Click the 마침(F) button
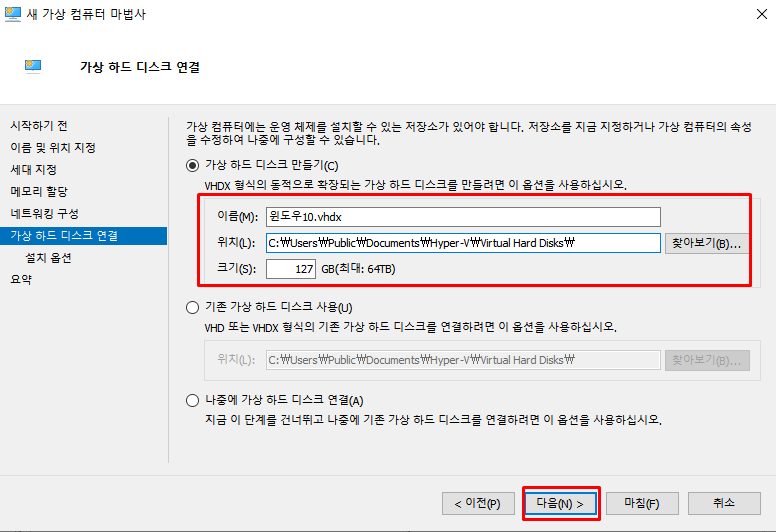Image resolution: width=776 pixels, height=532 pixels. click(642, 504)
